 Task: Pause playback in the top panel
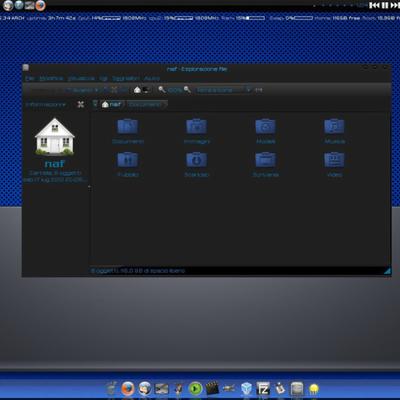pyautogui.click(x=385, y=5)
